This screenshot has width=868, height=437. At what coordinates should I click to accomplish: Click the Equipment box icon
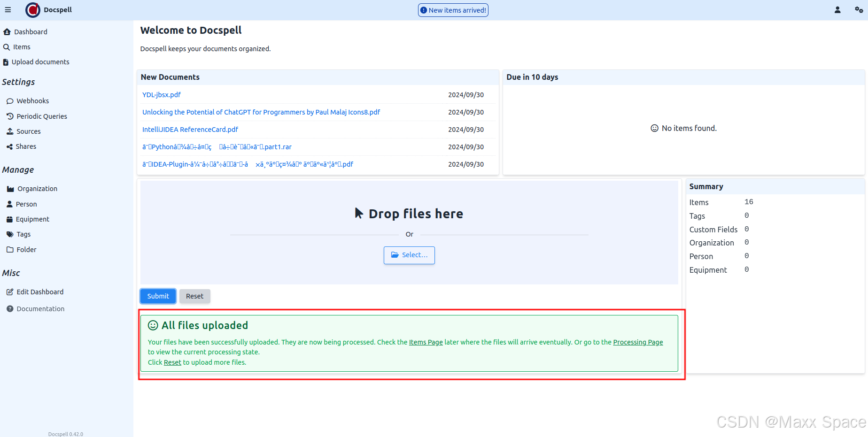tap(9, 219)
